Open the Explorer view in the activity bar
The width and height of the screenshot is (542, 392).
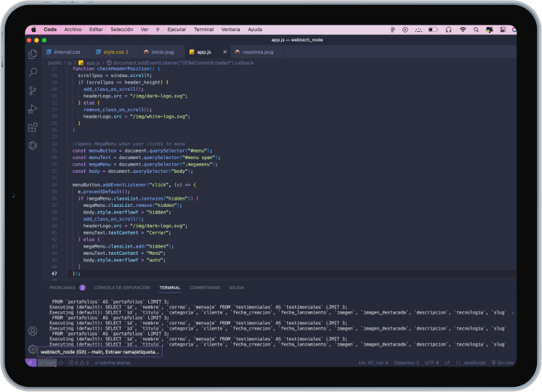click(33, 54)
